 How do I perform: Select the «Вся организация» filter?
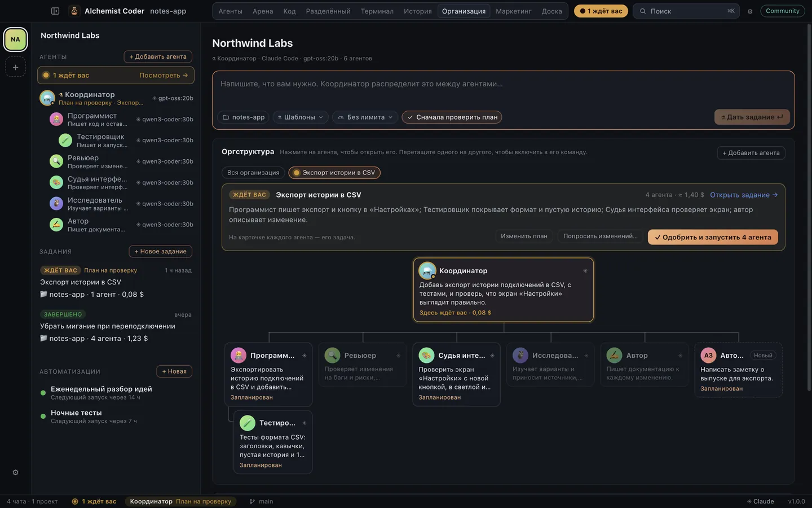pos(253,173)
